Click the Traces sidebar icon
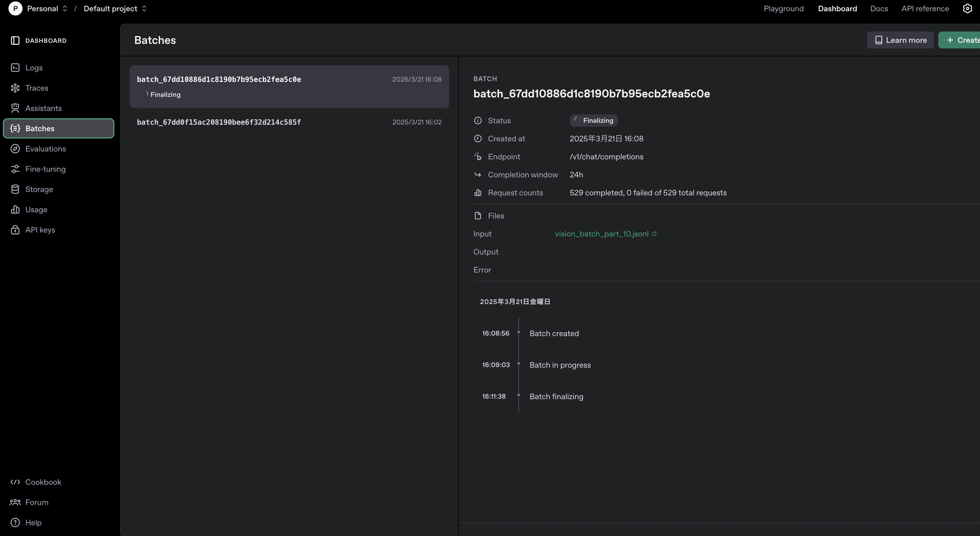The image size is (980, 536). click(15, 88)
